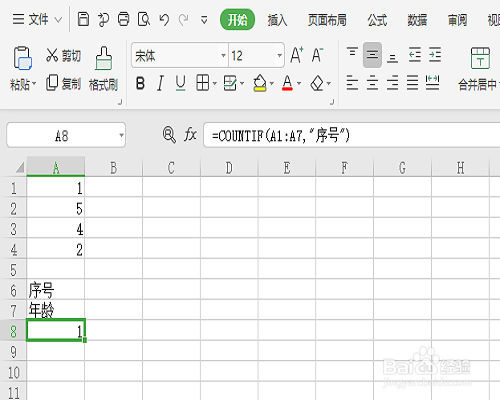Viewport: 500px width, 400px height.
Task: Select column A header
Action: (x=56, y=167)
